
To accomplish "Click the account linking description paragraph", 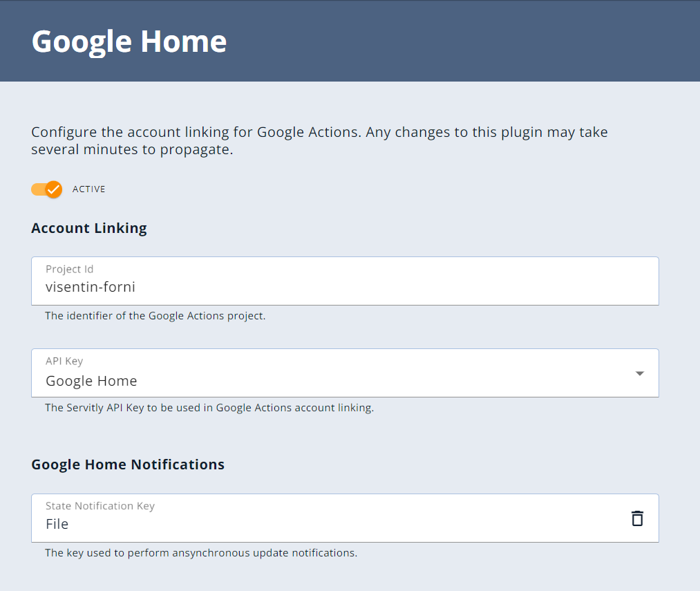I will point(319,140).
